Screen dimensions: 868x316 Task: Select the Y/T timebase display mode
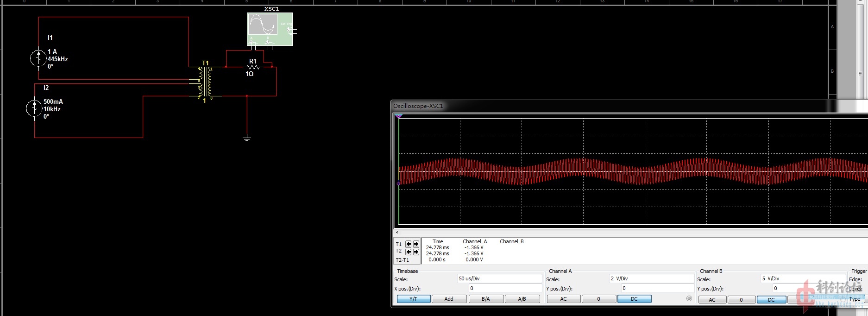coord(414,299)
